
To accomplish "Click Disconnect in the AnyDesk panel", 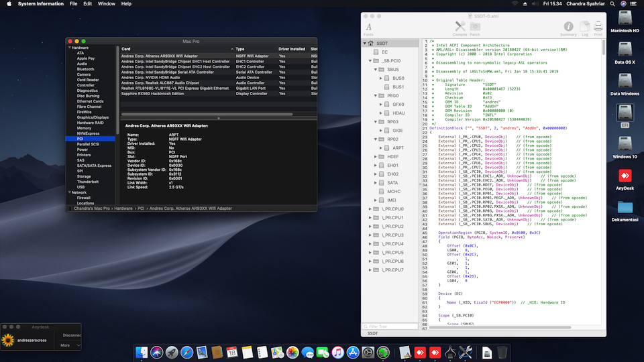I will 72,335.
